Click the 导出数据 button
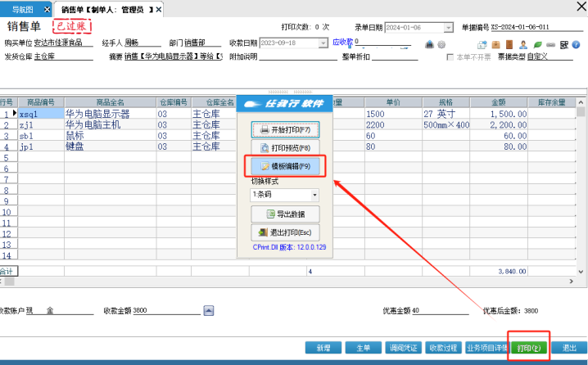588x365 pixels. 285,214
